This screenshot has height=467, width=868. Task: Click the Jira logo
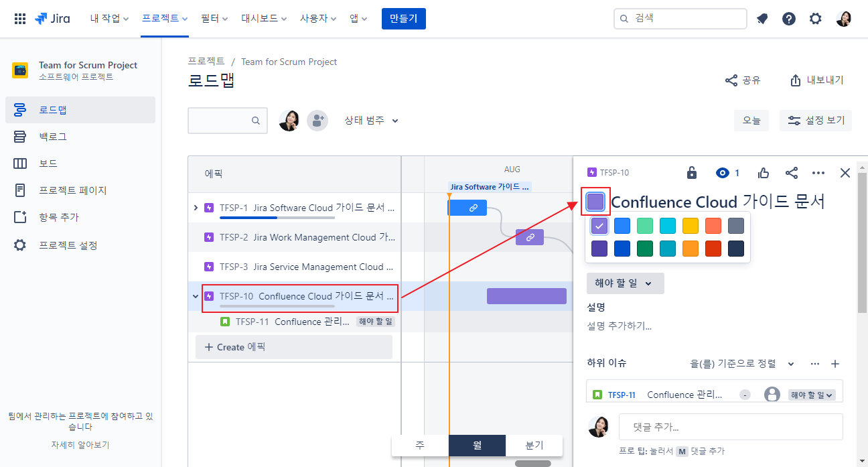coord(53,19)
